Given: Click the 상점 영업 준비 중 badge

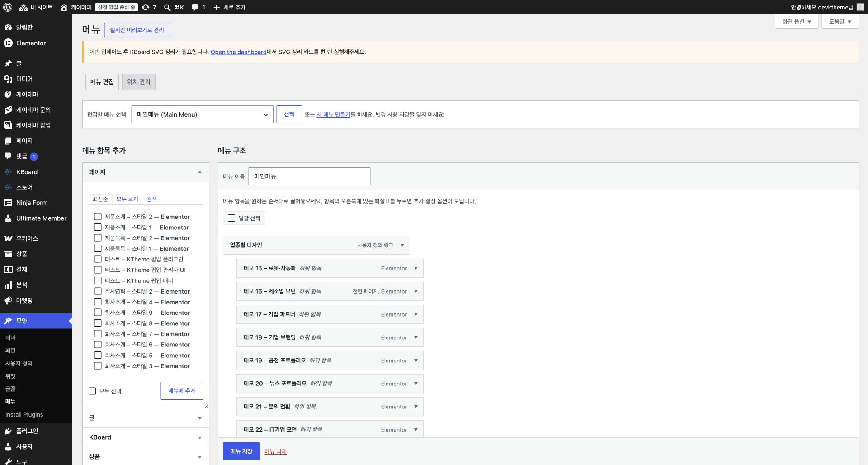Looking at the screenshot, I should [x=116, y=7].
